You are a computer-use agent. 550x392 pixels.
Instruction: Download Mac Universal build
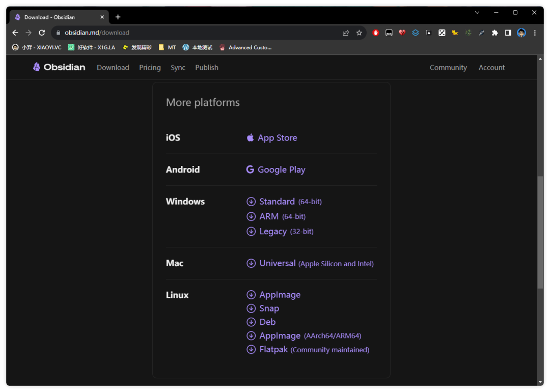pos(277,263)
